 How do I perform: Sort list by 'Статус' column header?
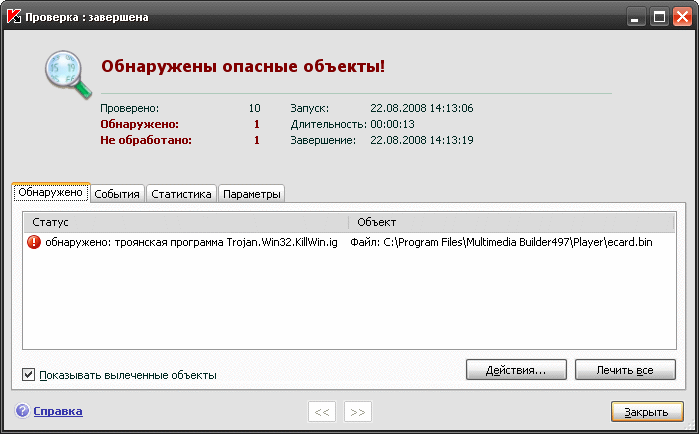(185, 221)
